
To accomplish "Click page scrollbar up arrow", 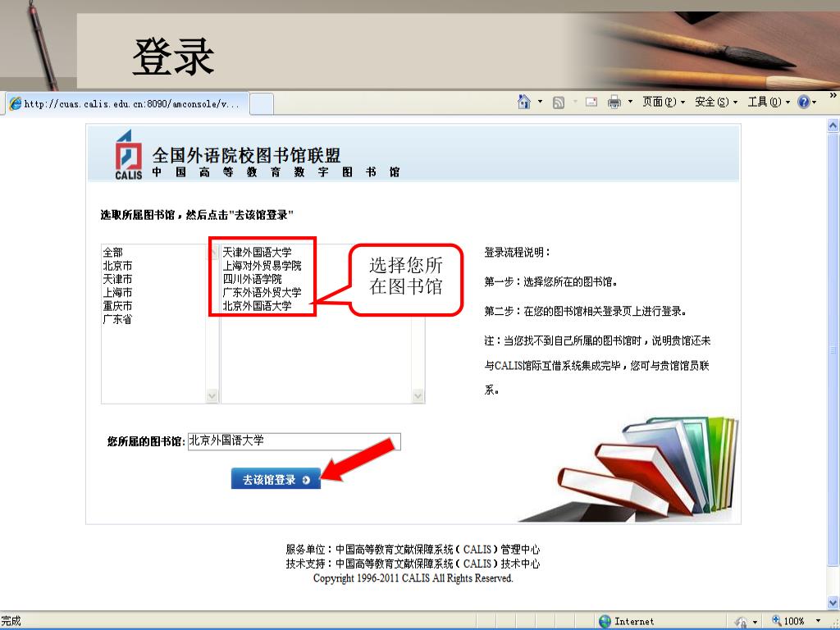I will click(833, 126).
